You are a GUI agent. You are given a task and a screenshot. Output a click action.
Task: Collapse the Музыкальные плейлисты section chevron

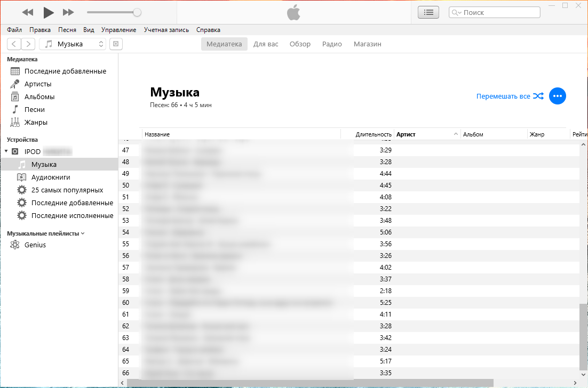pos(83,233)
